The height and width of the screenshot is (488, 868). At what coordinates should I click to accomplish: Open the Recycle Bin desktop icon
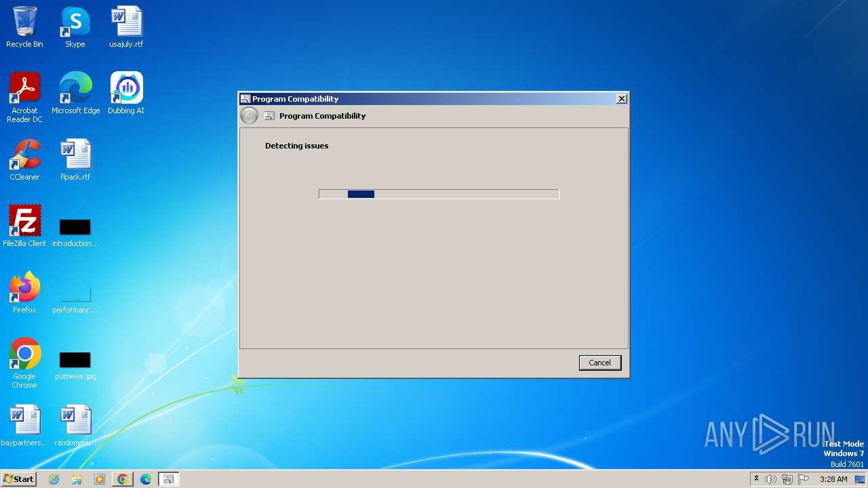(x=24, y=27)
